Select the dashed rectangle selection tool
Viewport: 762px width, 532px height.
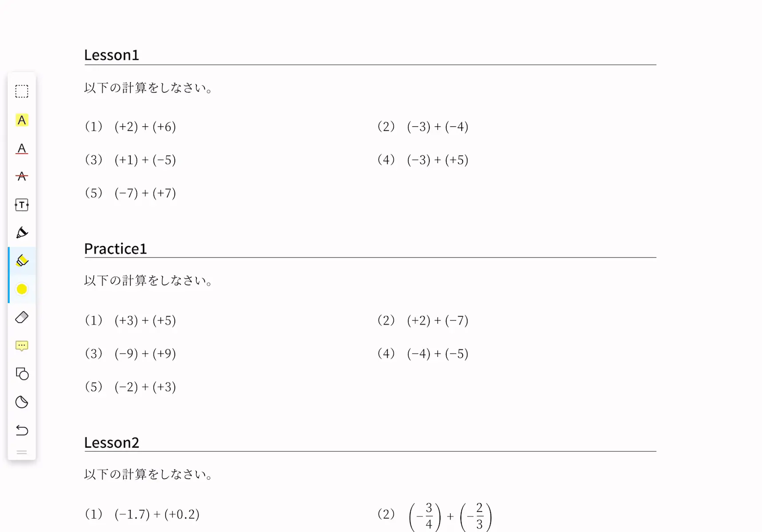22,91
